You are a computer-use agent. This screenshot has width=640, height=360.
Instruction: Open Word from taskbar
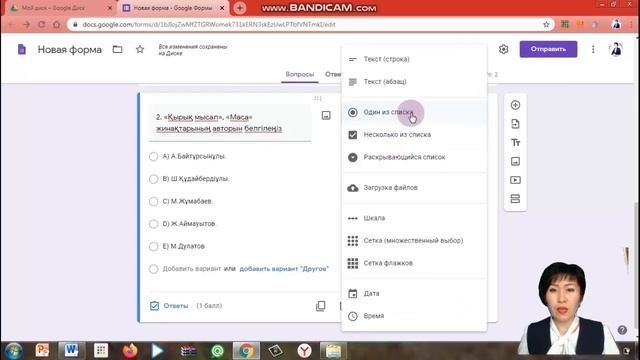click(x=71, y=351)
